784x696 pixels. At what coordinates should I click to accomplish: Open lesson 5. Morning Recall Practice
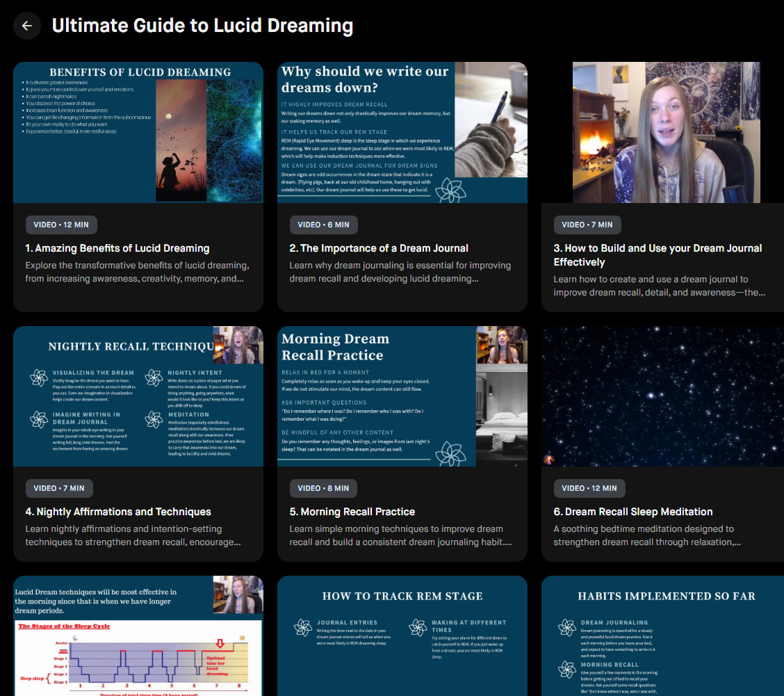[x=352, y=512]
